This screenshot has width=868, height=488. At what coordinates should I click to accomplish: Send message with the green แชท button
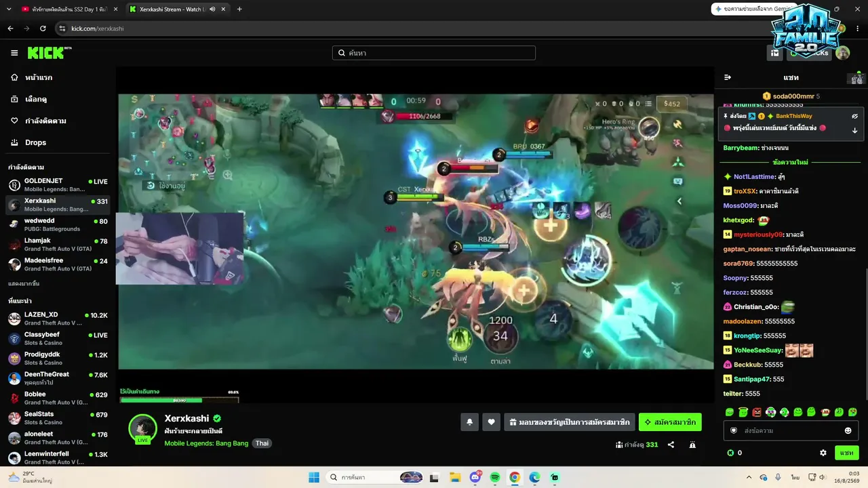pyautogui.click(x=846, y=453)
